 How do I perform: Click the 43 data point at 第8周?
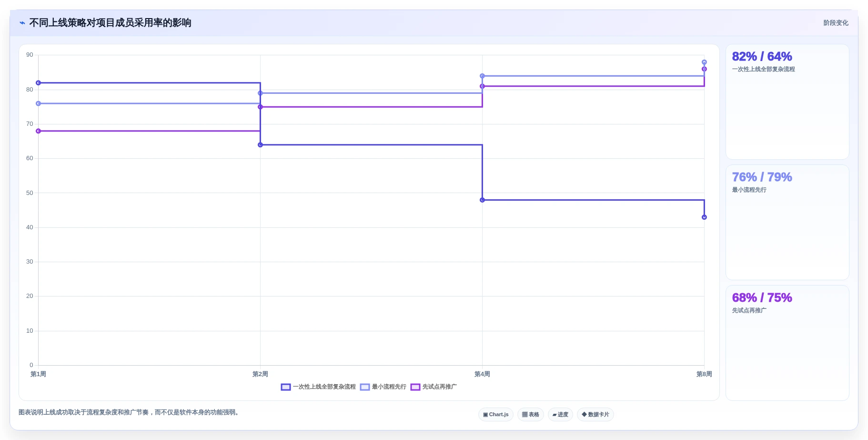click(x=704, y=217)
